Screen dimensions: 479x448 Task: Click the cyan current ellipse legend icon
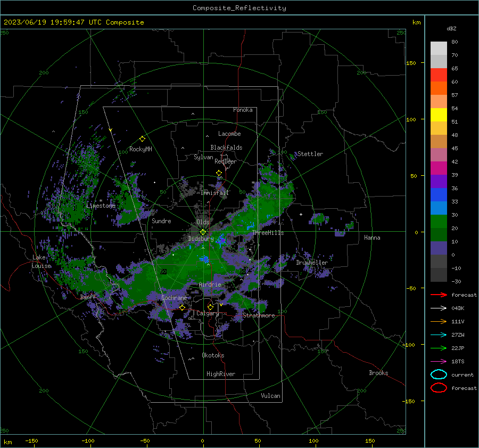[439, 374]
